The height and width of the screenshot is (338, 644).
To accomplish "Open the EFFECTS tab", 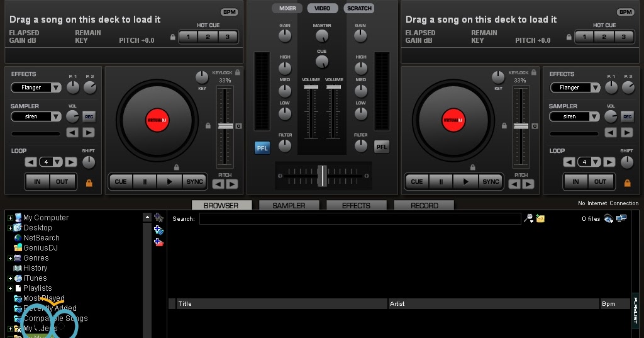I will 356,205.
